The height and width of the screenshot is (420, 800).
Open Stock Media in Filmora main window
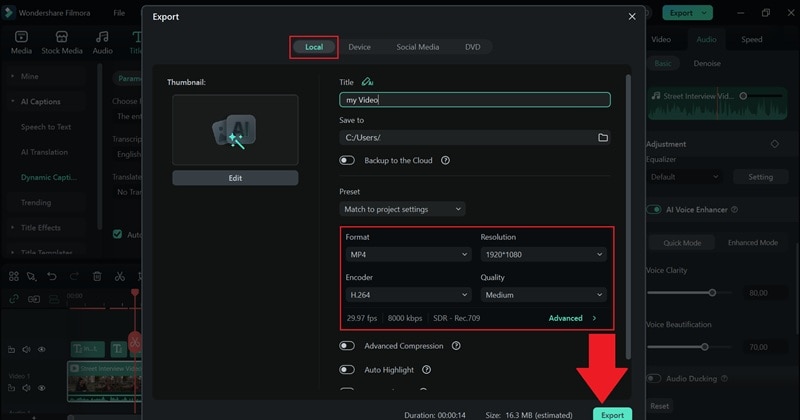click(x=62, y=42)
